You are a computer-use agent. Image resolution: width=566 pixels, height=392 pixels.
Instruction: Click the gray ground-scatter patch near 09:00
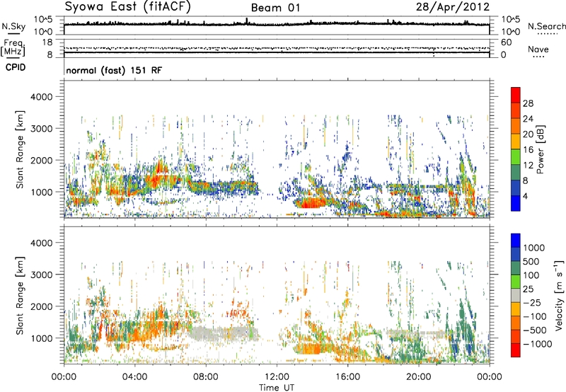click(223, 333)
